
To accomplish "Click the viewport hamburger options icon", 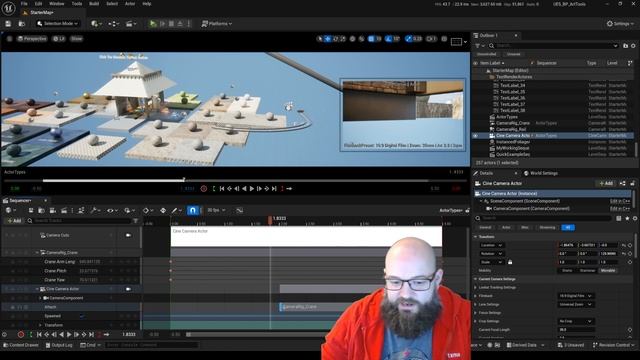I will point(9,39).
